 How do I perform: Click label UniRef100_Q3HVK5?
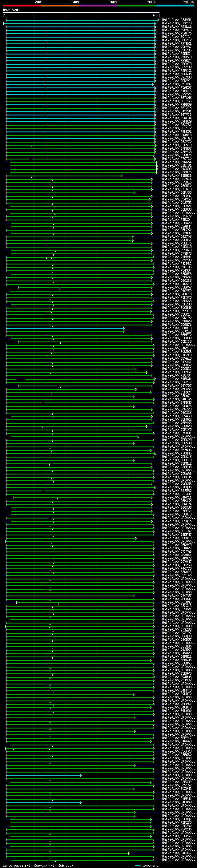coord(177,152)
